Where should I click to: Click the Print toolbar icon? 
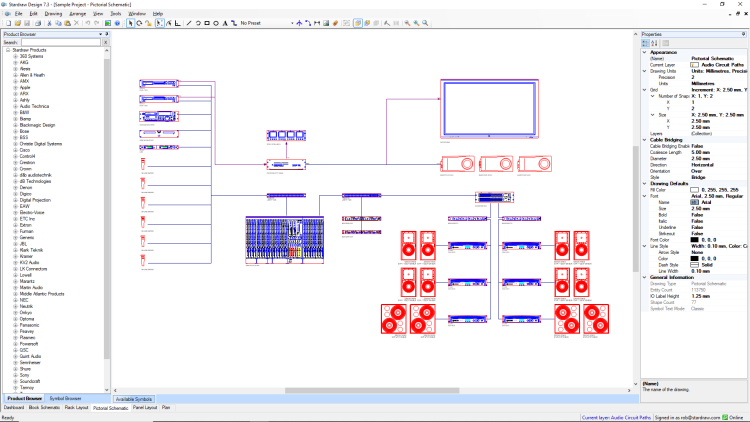(x=38, y=23)
